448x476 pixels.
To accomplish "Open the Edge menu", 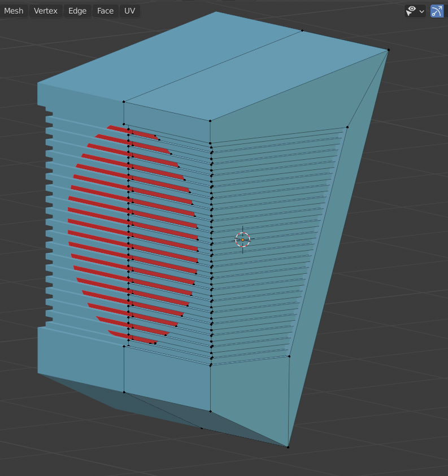I will (x=77, y=11).
